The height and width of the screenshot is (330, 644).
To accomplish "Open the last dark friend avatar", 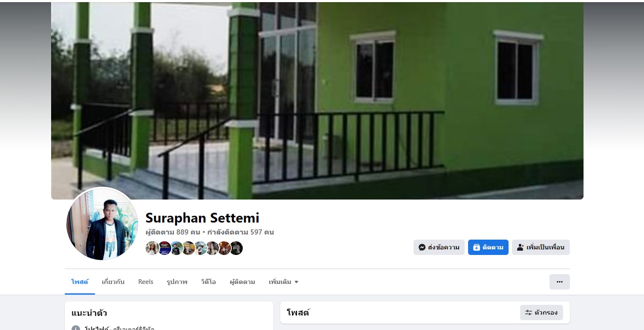I will 236,248.
